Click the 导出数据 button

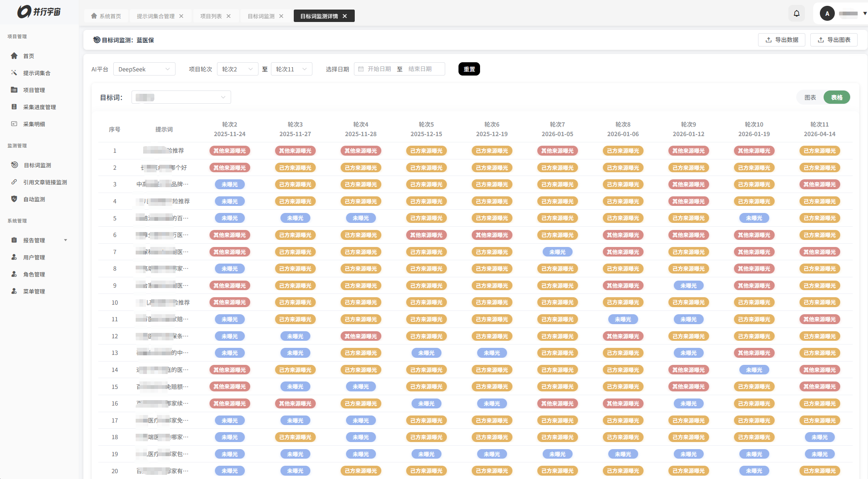point(782,40)
